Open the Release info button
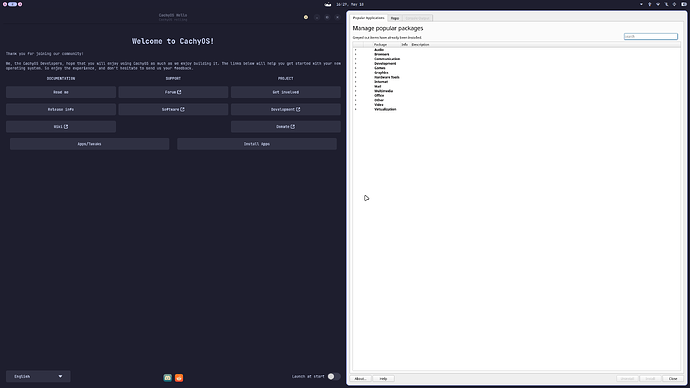Image resolution: width=690 pixels, height=388 pixels. [x=61, y=110]
